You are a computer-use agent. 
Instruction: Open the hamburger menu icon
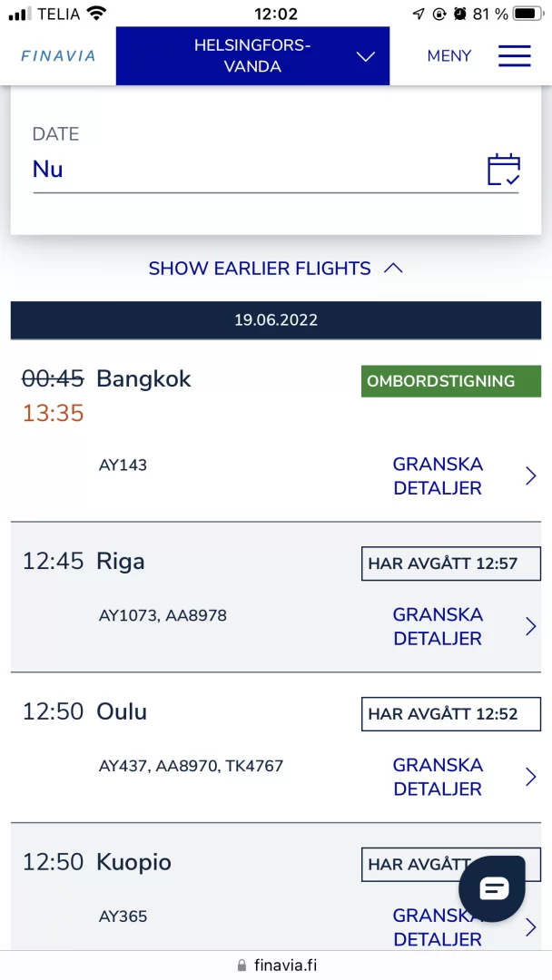[x=514, y=56]
